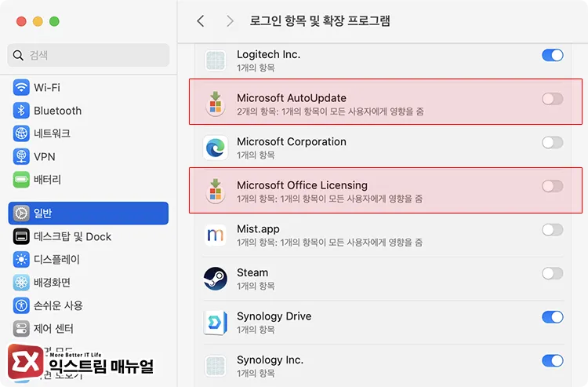588x387 pixels.
Task: Turn off the Synology Drive toggle
Action: [553, 317]
